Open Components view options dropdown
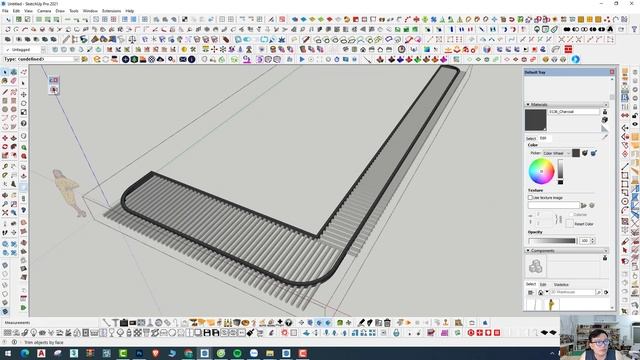The image size is (640, 360). coord(531,293)
